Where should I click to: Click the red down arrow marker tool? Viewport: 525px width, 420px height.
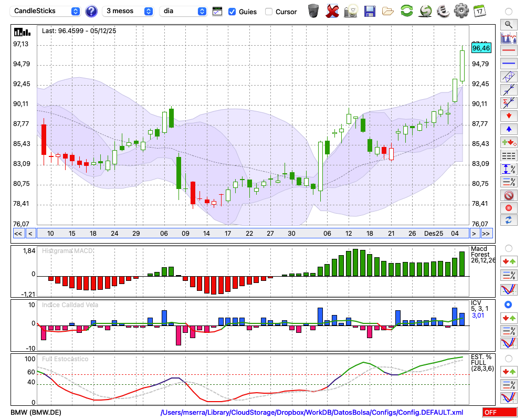508,115
